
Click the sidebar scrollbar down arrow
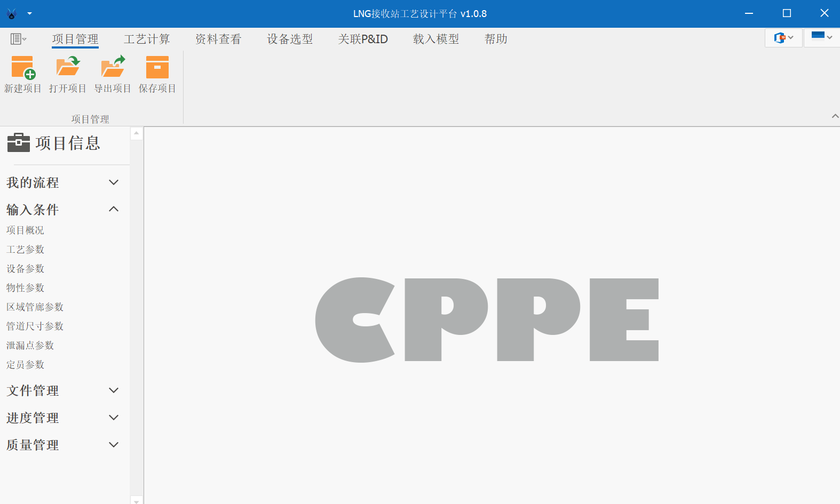coord(137,500)
